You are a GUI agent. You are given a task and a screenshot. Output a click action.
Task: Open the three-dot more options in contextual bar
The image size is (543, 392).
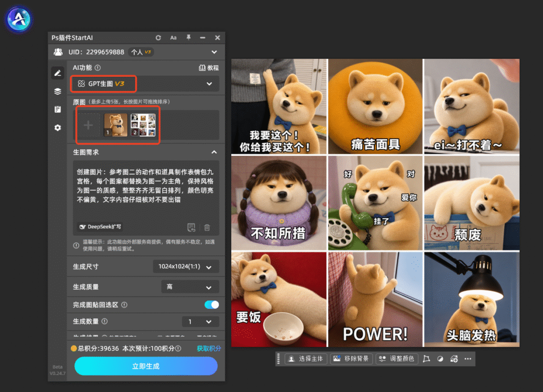point(468,359)
